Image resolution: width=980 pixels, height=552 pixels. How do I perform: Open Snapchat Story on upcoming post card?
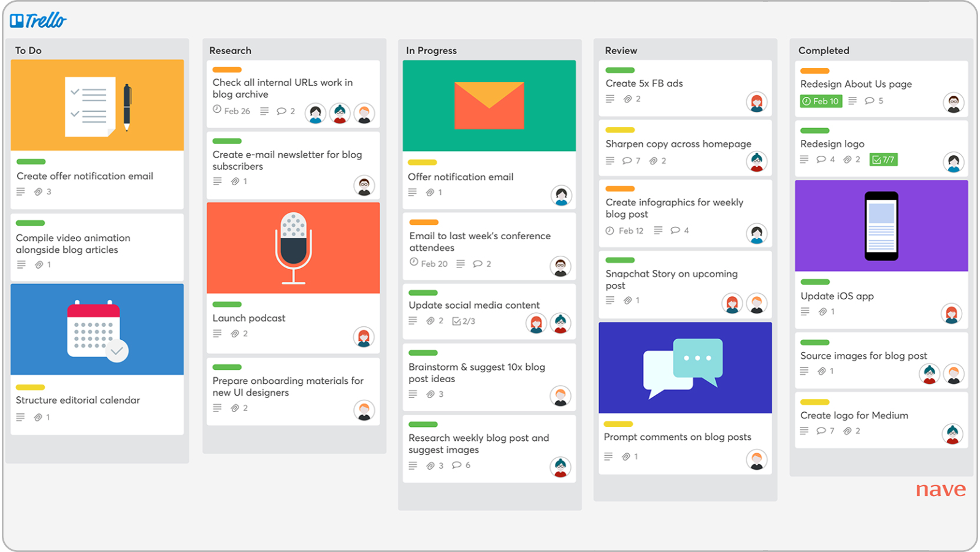[685, 285]
